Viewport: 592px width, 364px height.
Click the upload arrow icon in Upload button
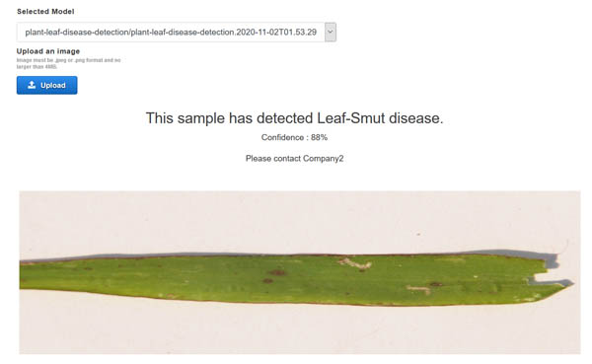click(32, 85)
